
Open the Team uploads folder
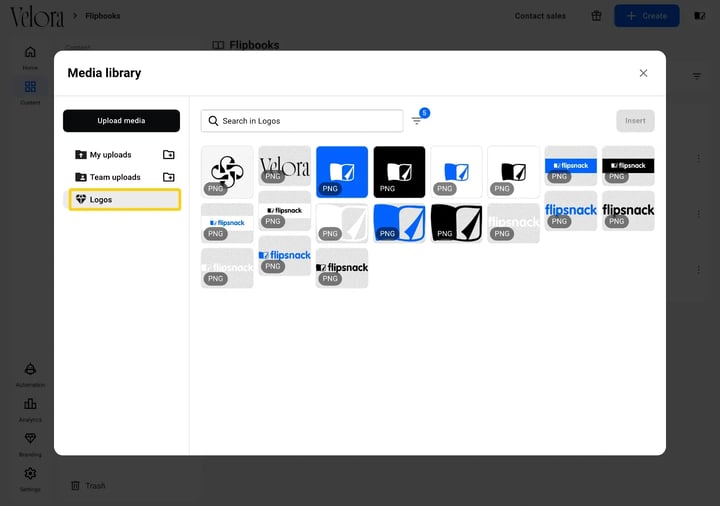115,177
